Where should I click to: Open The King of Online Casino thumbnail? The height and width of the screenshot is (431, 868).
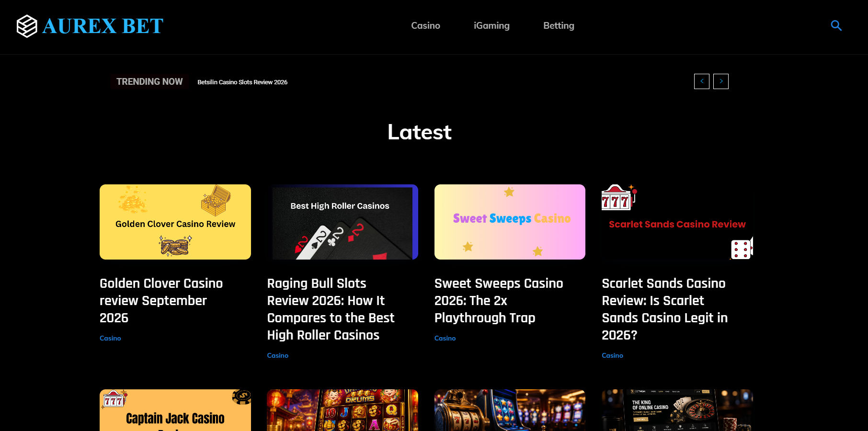[677, 410]
